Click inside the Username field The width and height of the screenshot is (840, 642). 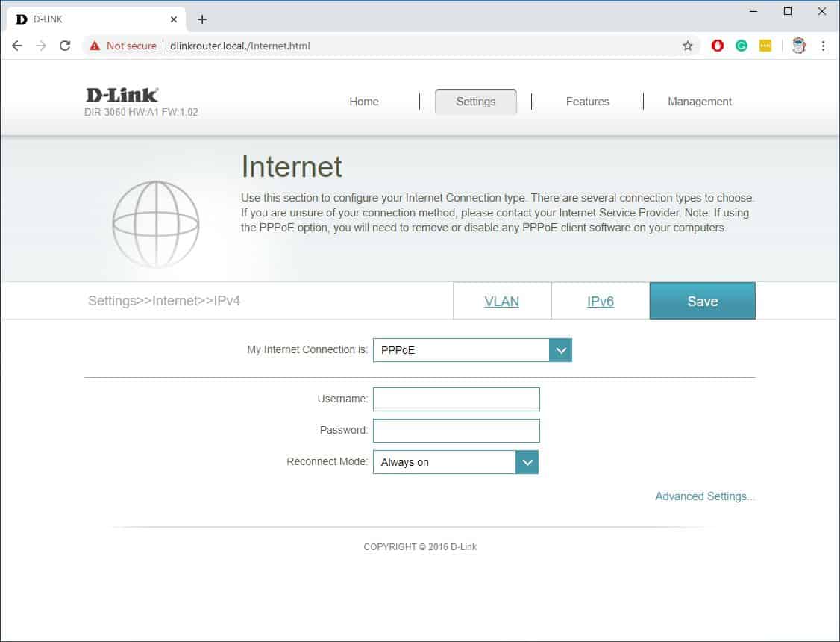(x=456, y=399)
